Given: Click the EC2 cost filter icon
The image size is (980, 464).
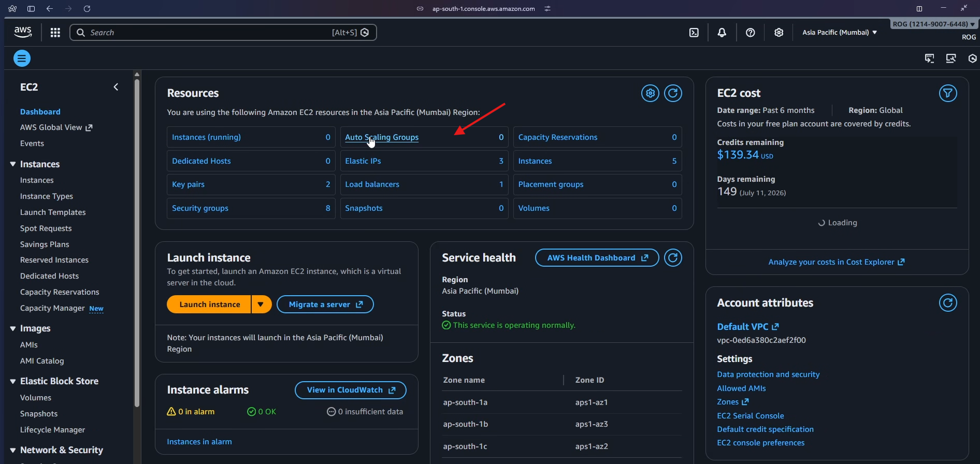Looking at the screenshot, I should [x=947, y=93].
